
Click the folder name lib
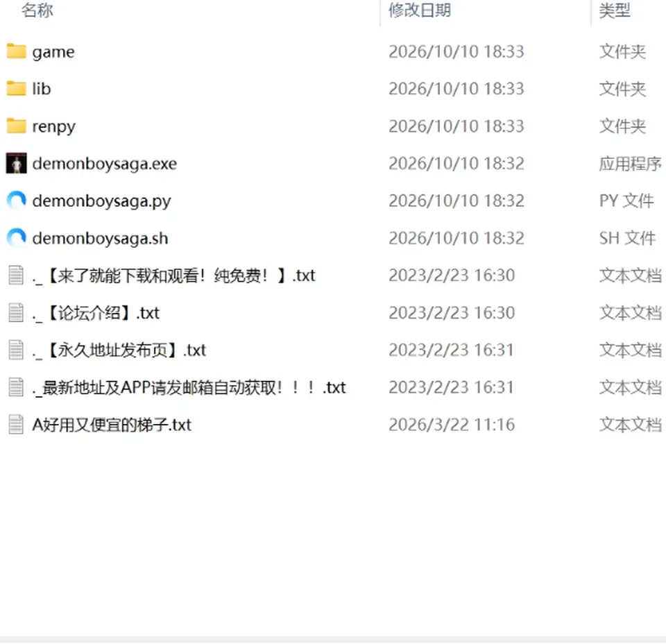click(x=42, y=89)
